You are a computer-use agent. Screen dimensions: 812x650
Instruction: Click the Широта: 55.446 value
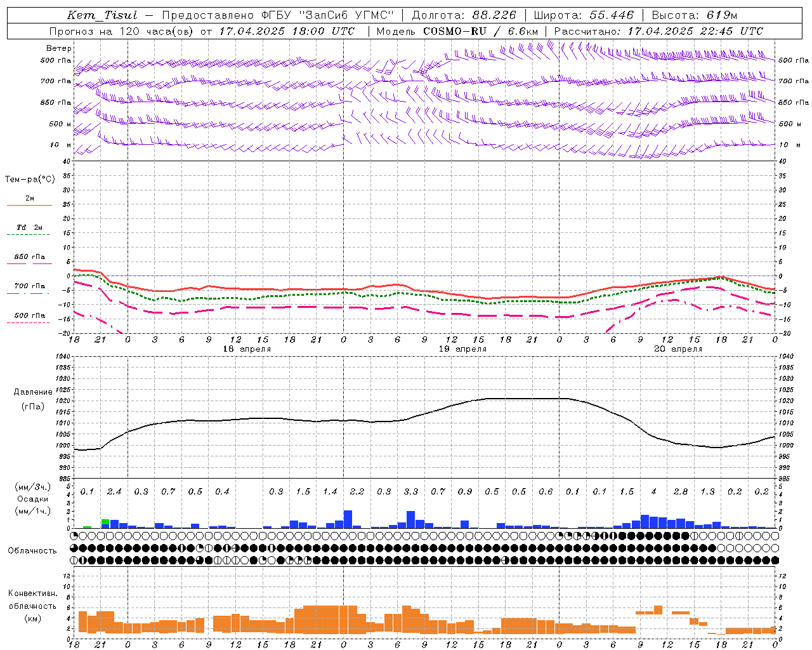(x=584, y=16)
